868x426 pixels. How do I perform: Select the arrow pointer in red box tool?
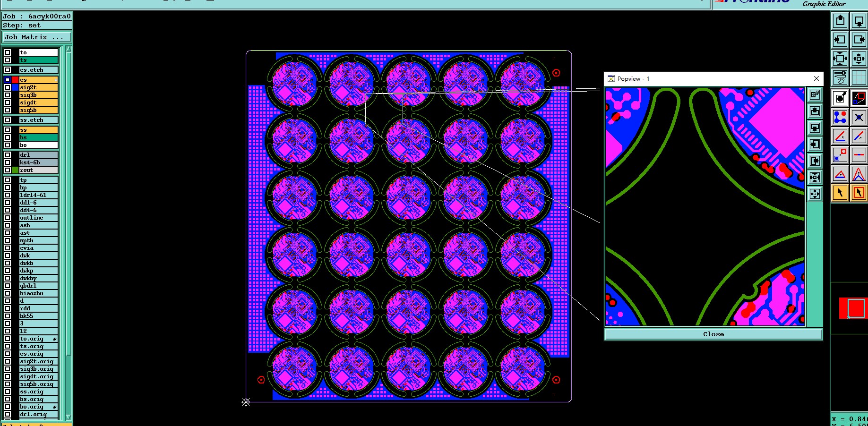pyautogui.click(x=859, y=193)
